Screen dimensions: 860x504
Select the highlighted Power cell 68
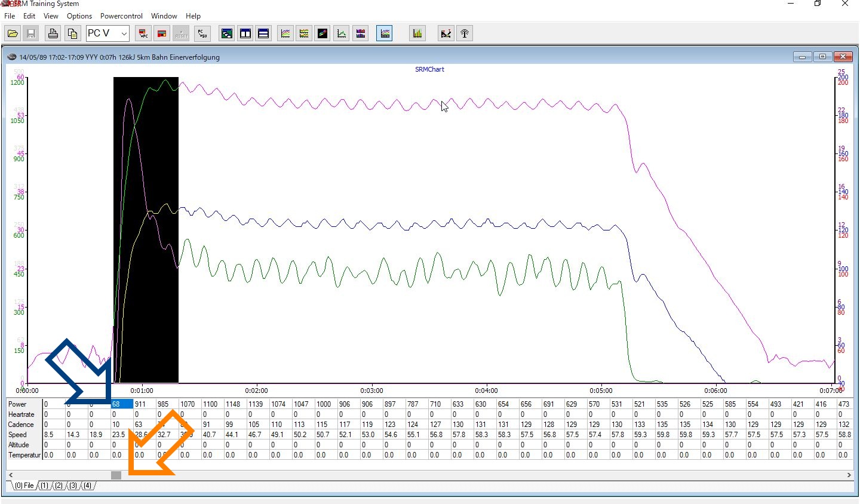(122, 404)
